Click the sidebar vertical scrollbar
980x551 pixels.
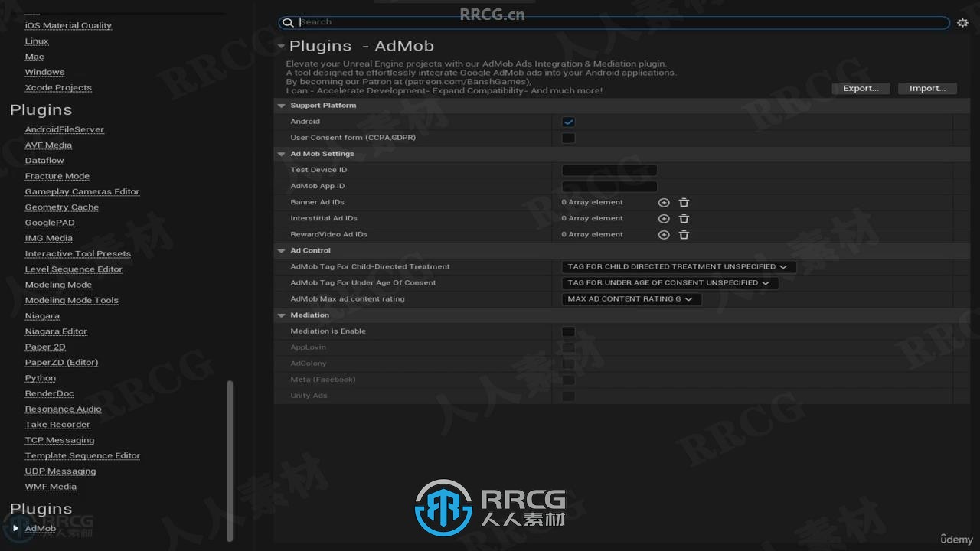point(229,460)
